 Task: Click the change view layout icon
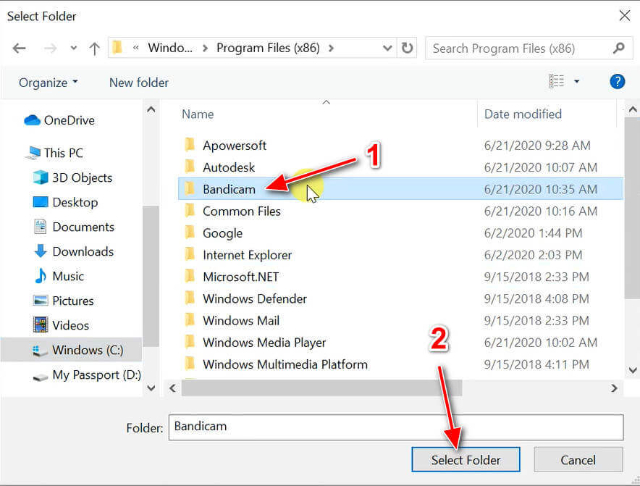[557, 82]
